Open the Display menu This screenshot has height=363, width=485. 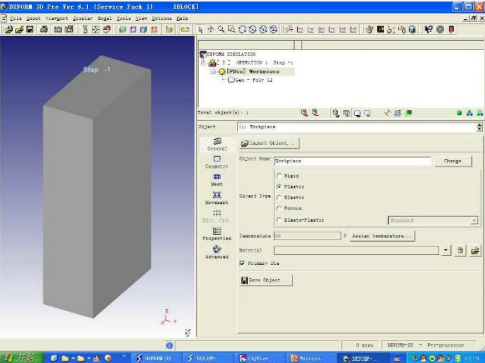83,19
